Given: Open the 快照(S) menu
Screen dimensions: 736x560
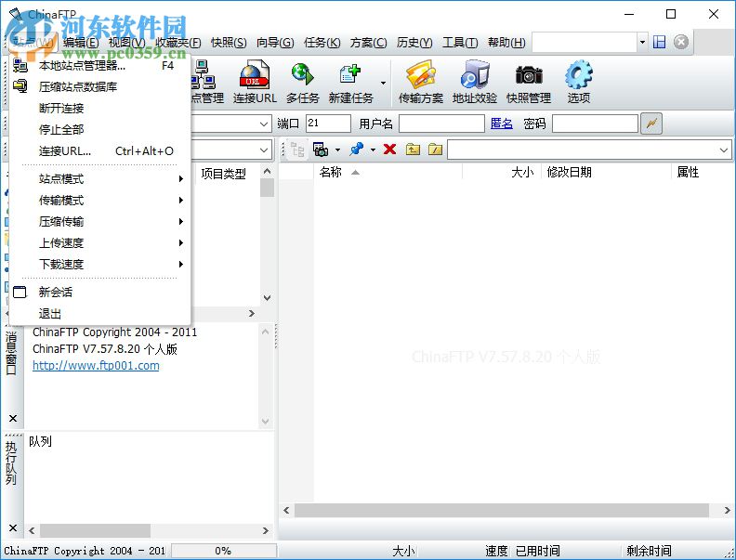Looking at the screenshot, I should (x=229, y=43).
